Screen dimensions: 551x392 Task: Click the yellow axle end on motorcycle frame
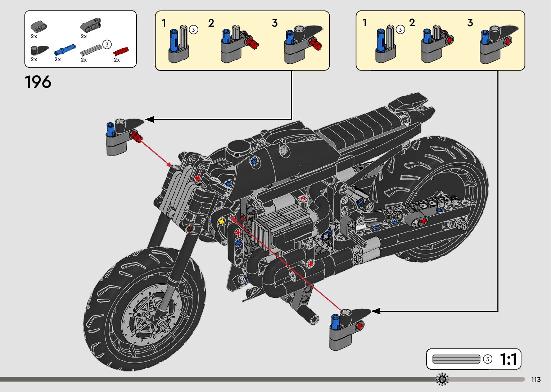pyautogui.click(x=222, y=221)
